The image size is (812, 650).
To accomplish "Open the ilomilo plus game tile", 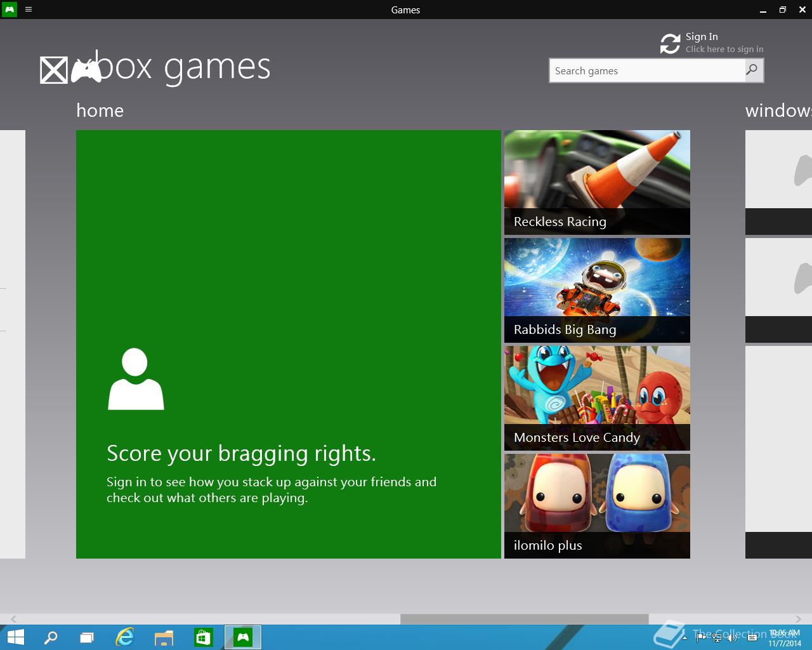I will pos(597,506).
